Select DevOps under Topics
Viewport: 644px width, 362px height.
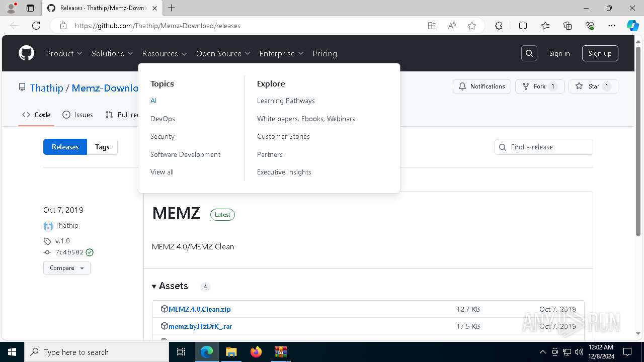[x=163, y=119]
